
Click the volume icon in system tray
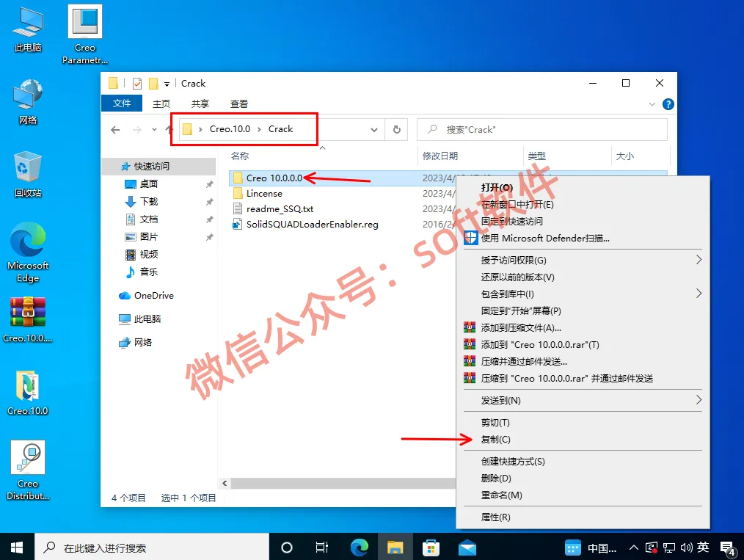(x=685, y=548)
